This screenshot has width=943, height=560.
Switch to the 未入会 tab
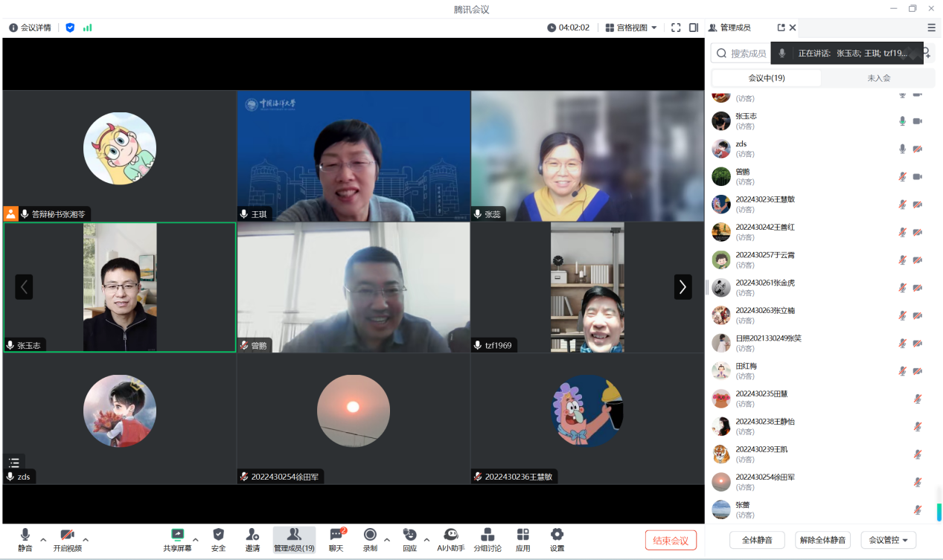point(878,78)
